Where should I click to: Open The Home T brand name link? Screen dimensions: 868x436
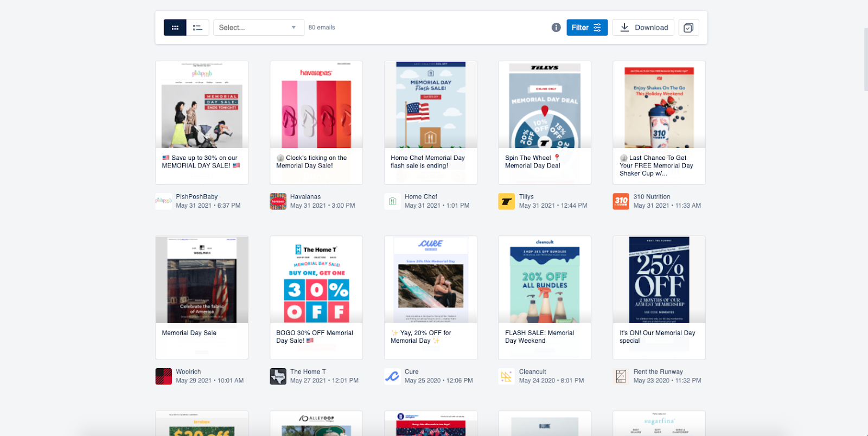click(x=308, y=372)
